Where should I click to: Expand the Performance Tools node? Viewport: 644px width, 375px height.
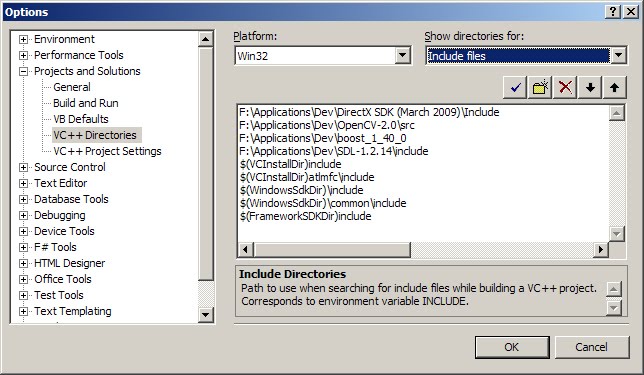tap(23, 55)
